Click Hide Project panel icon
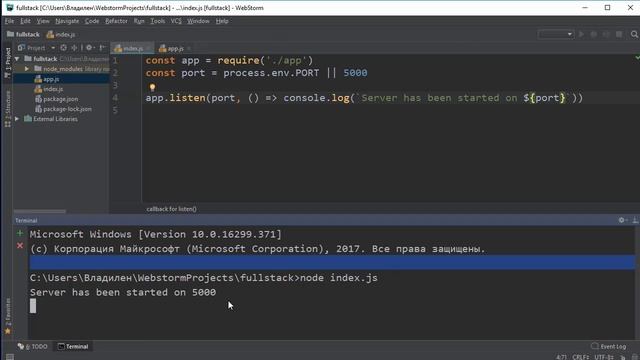The width and height of the screenshot is (640, 360). click(102, 48)
